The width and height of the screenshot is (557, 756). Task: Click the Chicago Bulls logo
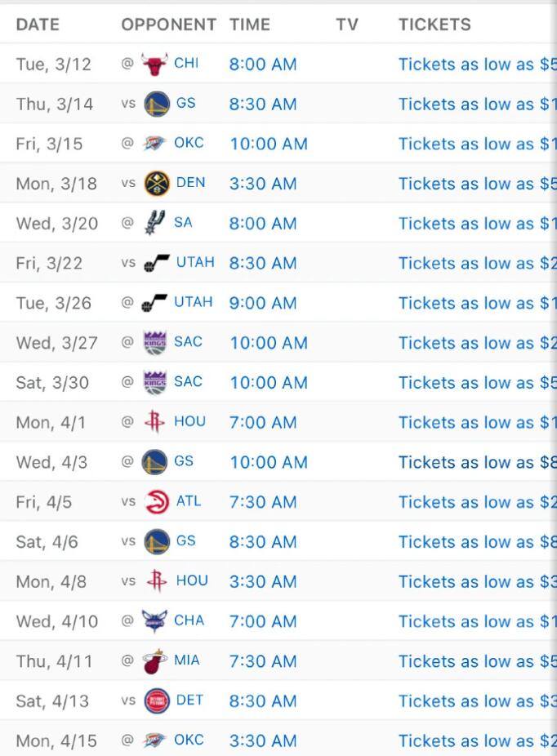pos(154,64)
